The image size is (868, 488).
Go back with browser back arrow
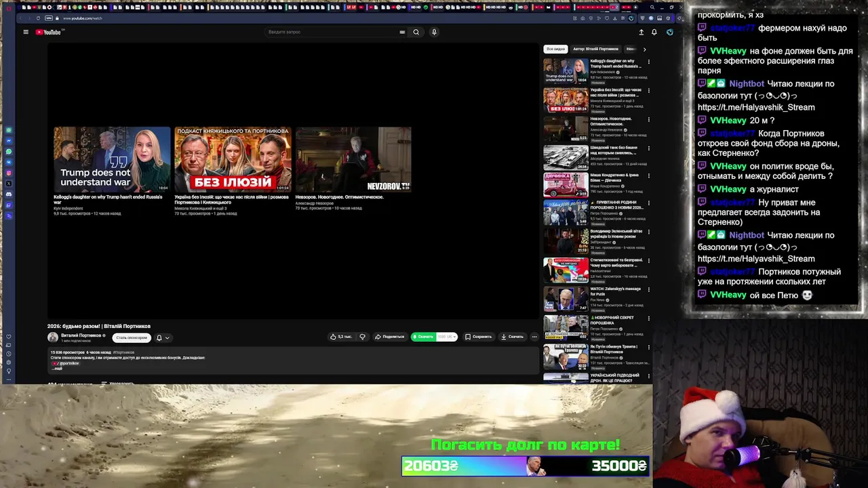coord(20,18)
